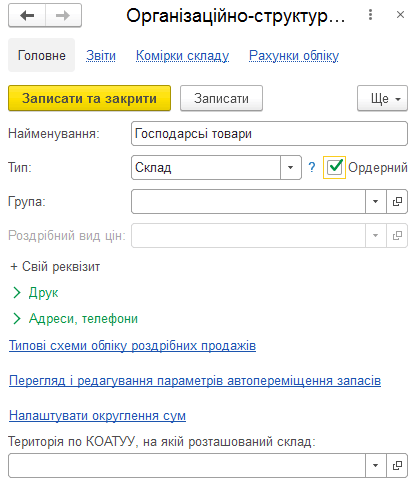Open the Рахунки обліку tab
412x483 pixels.
(294, 56)
